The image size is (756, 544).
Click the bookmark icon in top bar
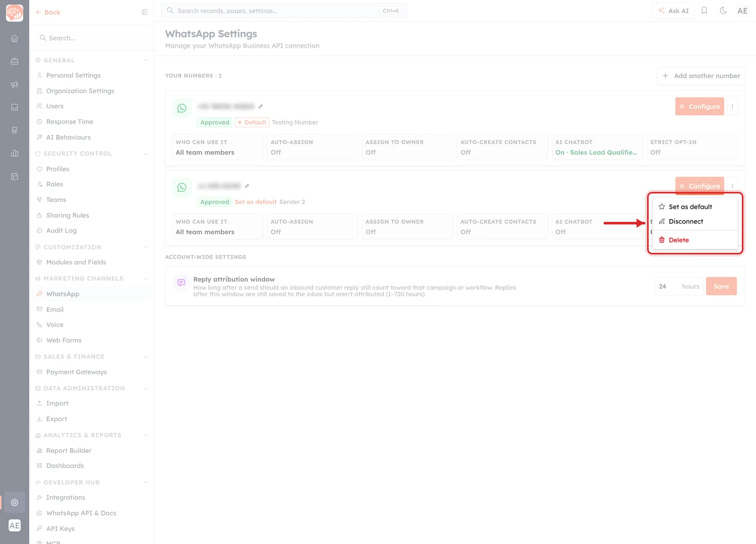tap(704, 10)
